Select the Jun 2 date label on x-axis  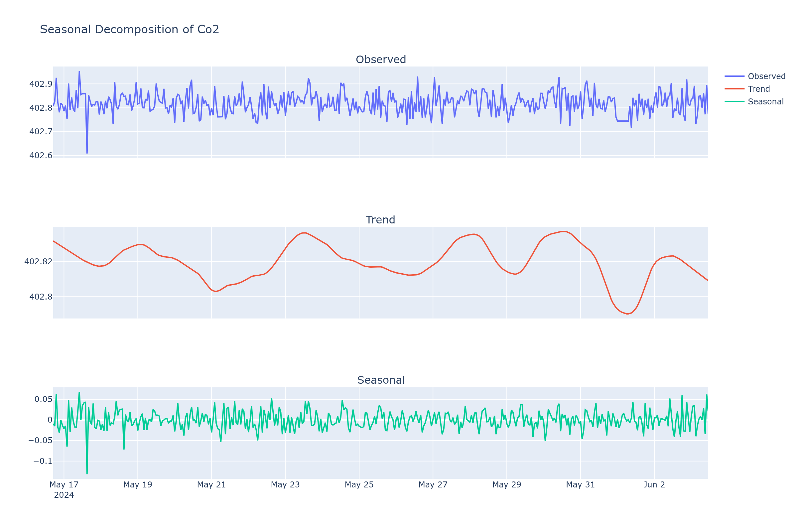tap(654, 485)
